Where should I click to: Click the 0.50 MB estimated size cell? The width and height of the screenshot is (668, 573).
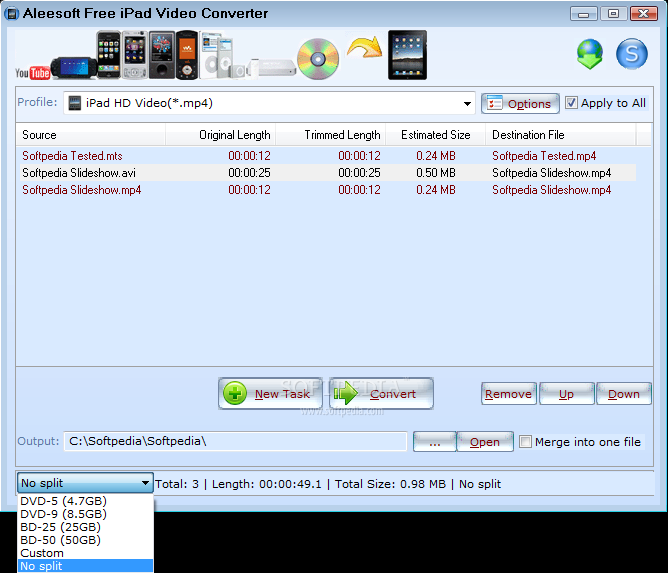pyautogui.click(x=436, y=173)
